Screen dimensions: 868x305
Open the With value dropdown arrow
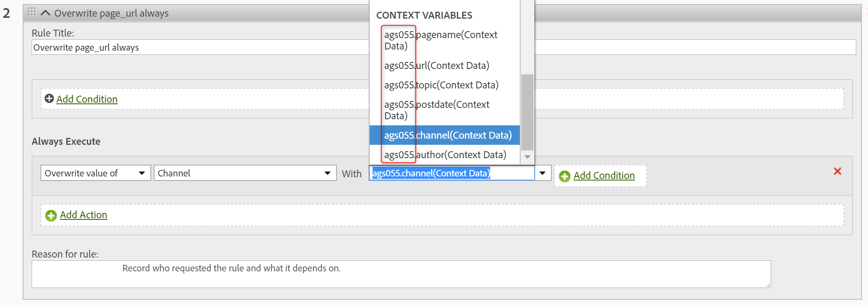(x=542, y=173)
